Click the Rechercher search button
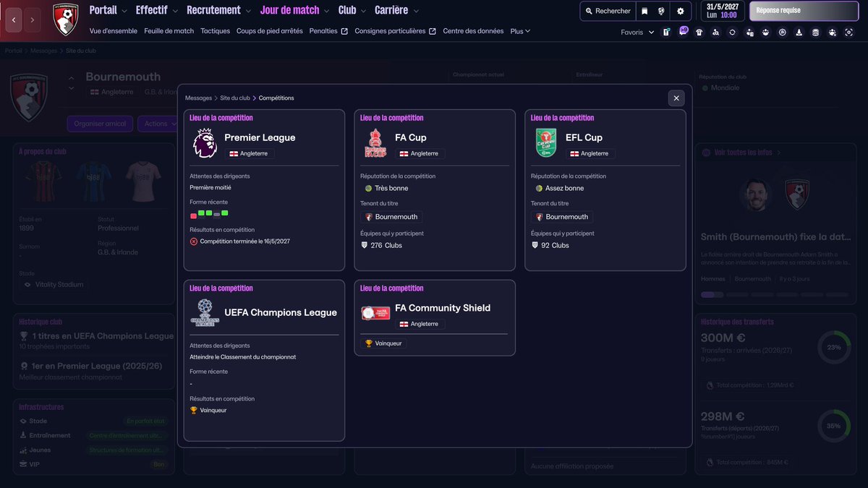 [x=608, y=12]
